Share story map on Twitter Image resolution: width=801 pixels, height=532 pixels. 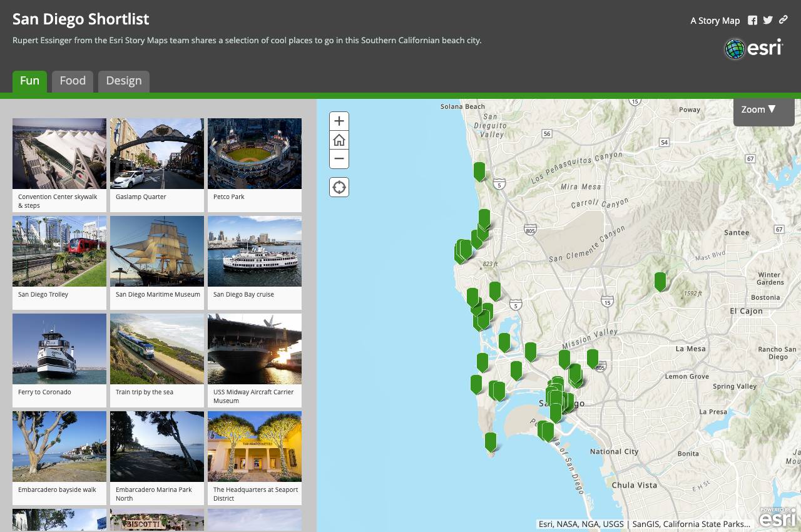pyautogui.click(x=768, y=20)
